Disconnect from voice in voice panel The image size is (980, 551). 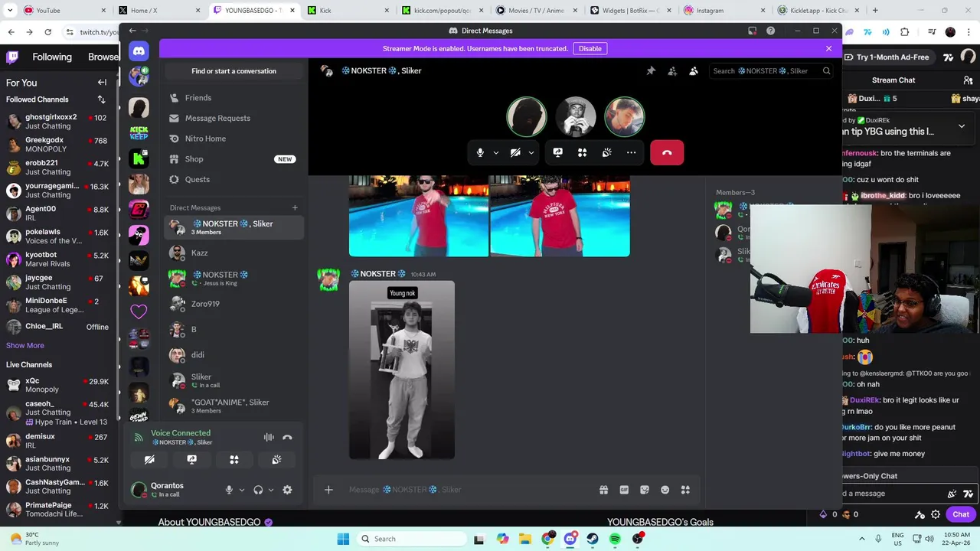click(287, 437)
